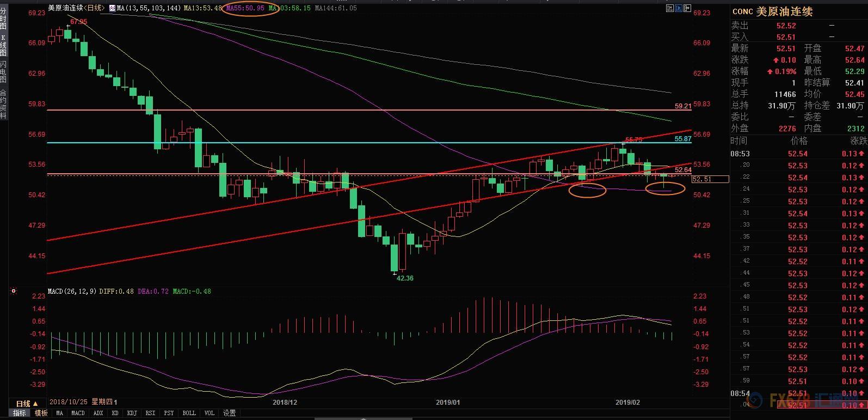
Task: Click the 最低 value 52.29
Action: [855, 71]
